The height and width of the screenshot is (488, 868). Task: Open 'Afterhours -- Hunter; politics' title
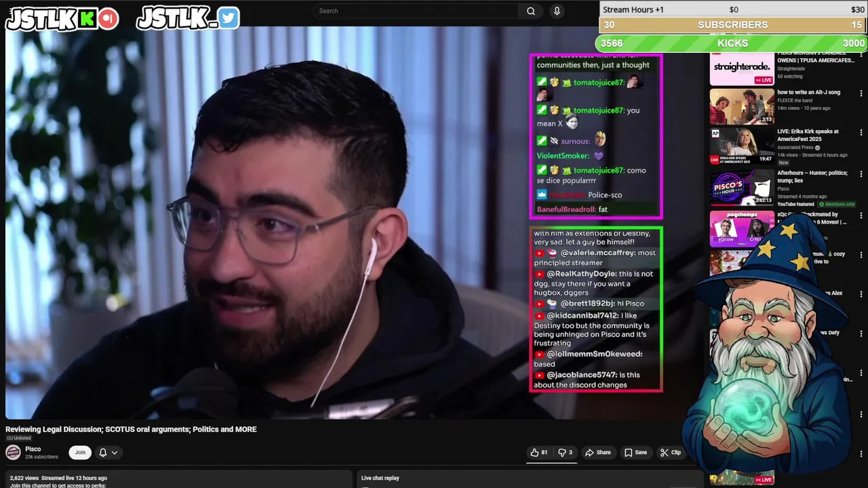point(812,176)
